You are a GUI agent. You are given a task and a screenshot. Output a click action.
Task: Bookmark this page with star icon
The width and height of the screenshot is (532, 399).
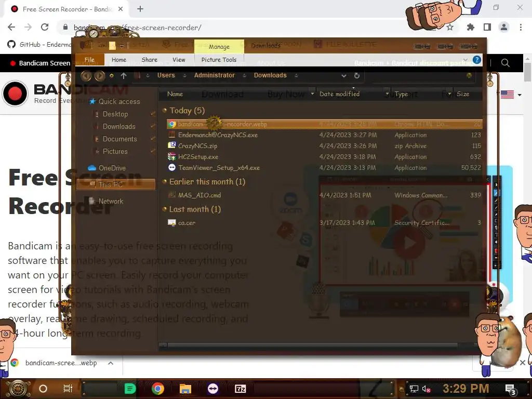point(450,28)
